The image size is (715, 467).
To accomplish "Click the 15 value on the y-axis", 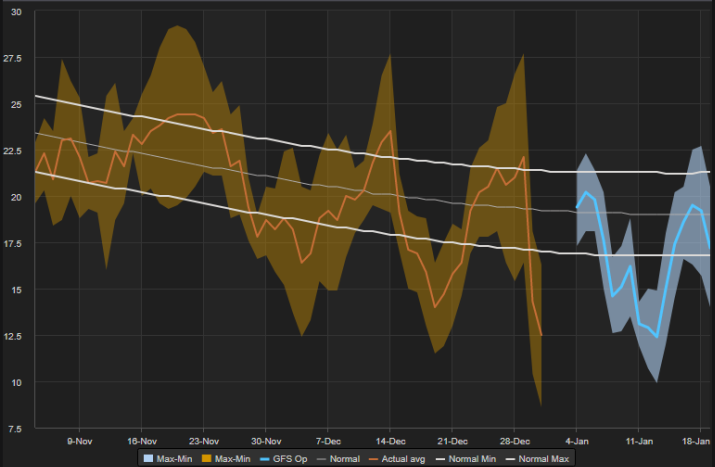I will click(x=16, y=290).
